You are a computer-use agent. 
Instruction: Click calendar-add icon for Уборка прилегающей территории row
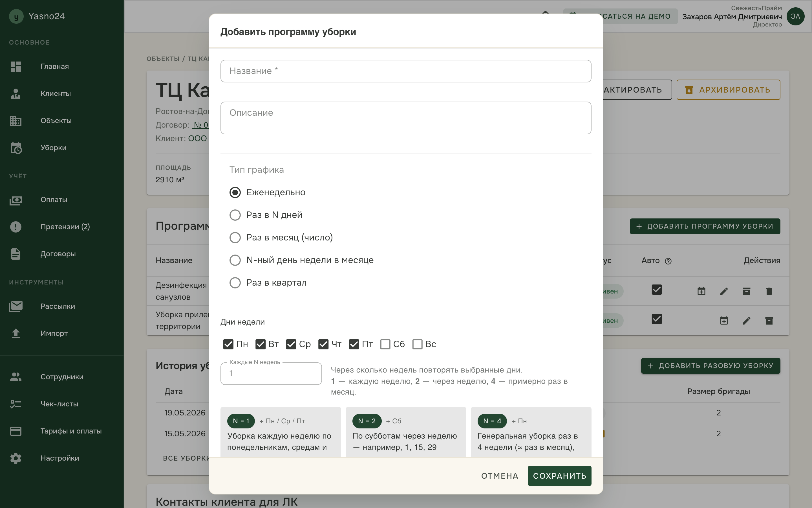(x=724, y=321)
